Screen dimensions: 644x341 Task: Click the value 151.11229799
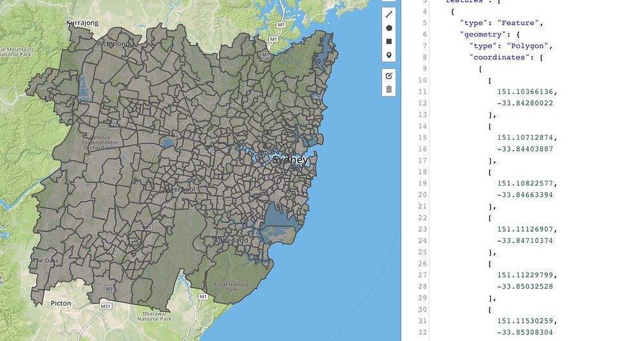pyautogui.click(x=526, y=275)
